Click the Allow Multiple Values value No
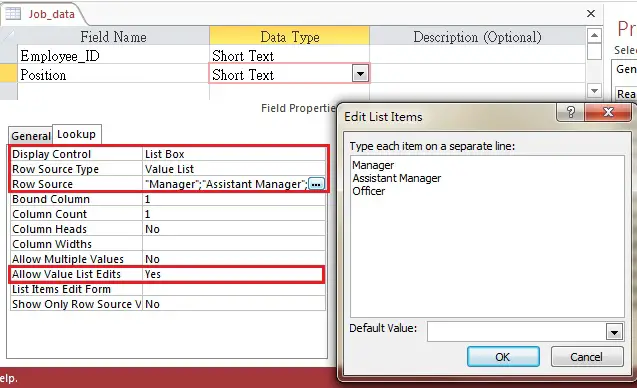Viewport: 637px width, 388px height. 234,259
